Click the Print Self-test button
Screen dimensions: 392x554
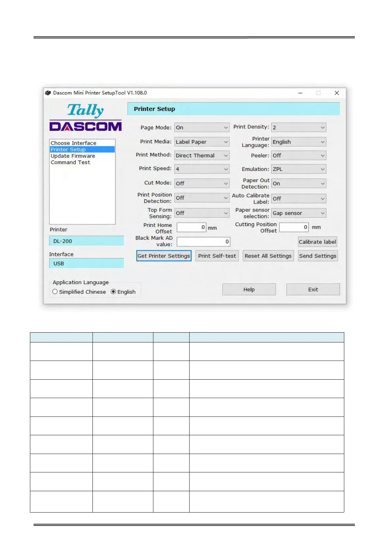click(217, 256)
